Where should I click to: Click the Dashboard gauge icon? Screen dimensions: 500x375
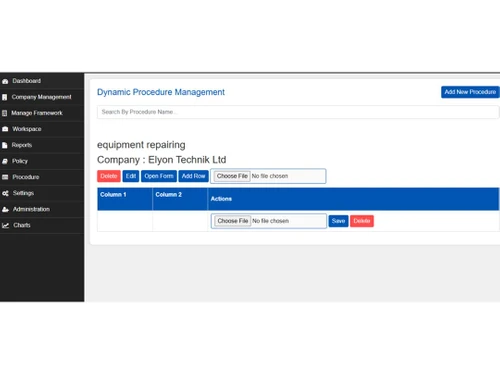[5, 81]
